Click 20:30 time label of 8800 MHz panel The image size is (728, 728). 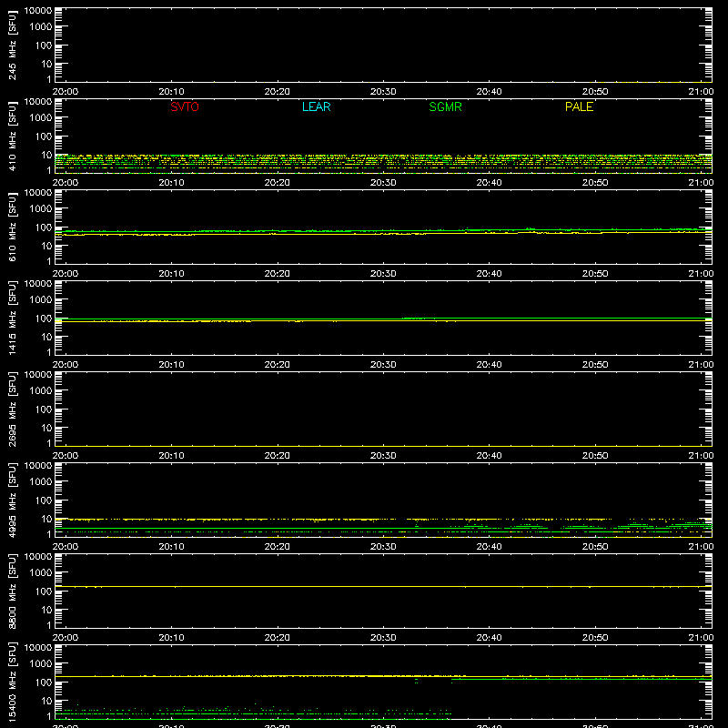coord(383,638)
